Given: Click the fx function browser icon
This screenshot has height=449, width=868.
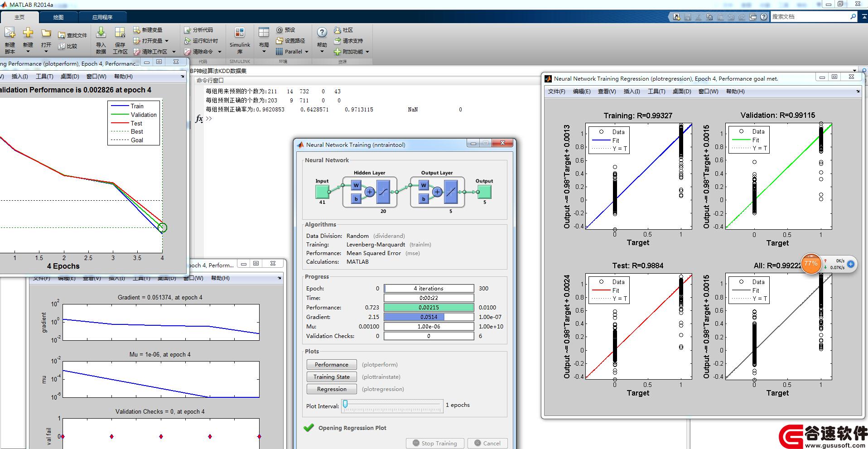Looking at the screenshot, I should pos(199,119).
